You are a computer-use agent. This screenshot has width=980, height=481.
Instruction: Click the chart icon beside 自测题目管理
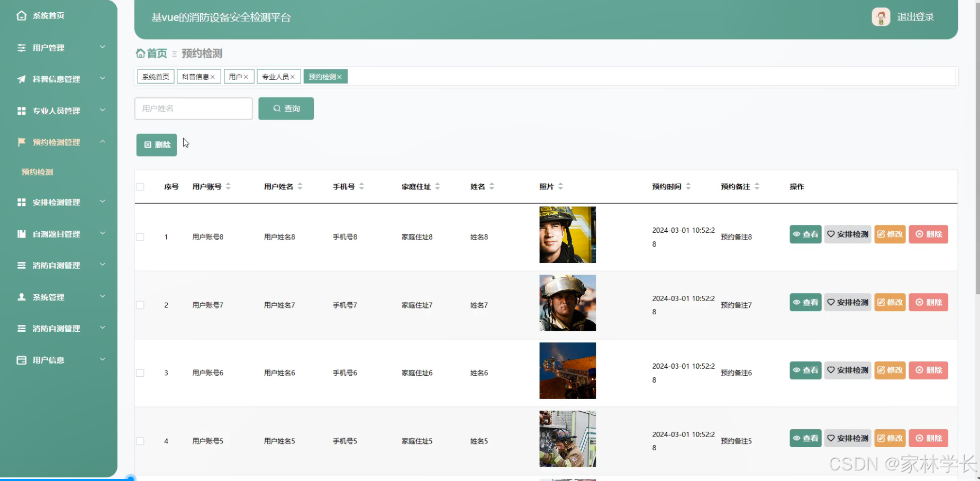pyautogui.click(x=21, y=234)
